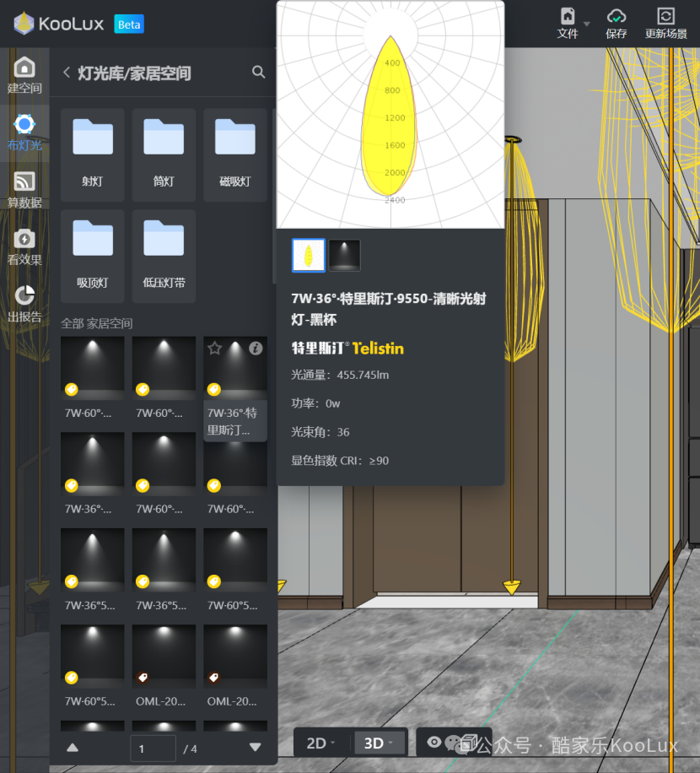Open the 出报告 report module
Screen dimensions: 700x773
(24, 304)
